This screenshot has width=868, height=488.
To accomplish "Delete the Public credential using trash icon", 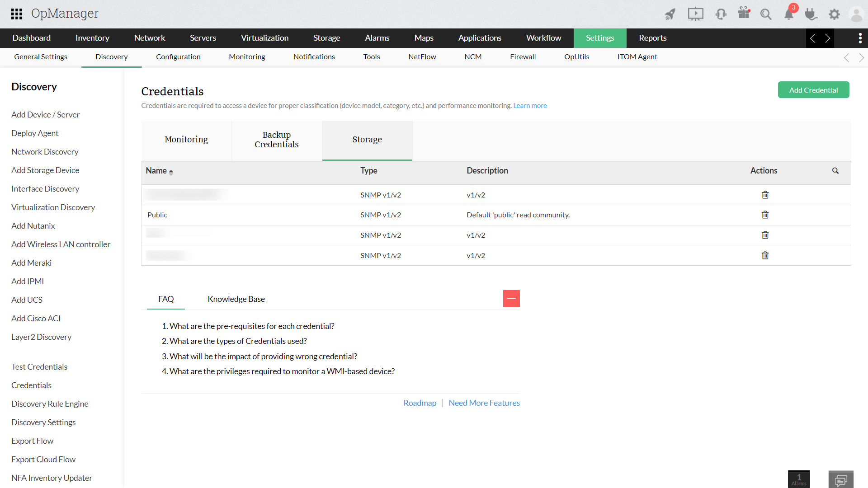I will pos(765,215).
